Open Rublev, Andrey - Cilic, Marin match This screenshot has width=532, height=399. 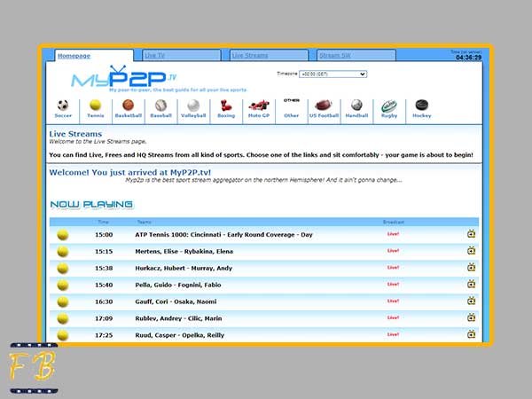coord(178,318)
